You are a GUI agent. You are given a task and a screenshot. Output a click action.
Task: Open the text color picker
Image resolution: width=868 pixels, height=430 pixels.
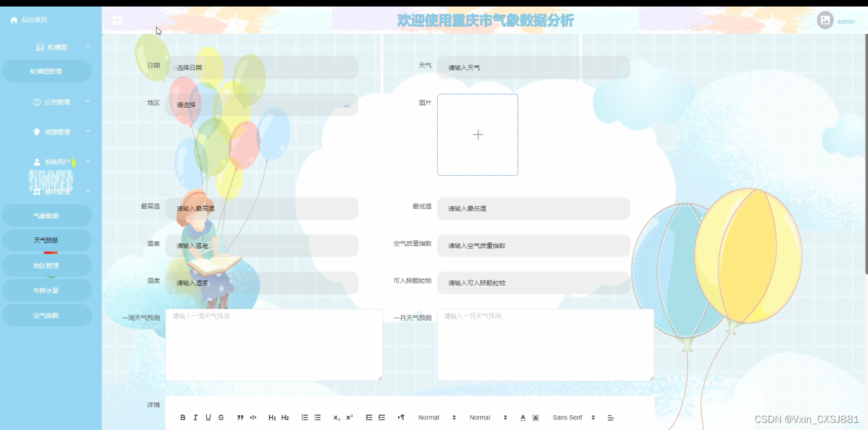tap(523, 418)
